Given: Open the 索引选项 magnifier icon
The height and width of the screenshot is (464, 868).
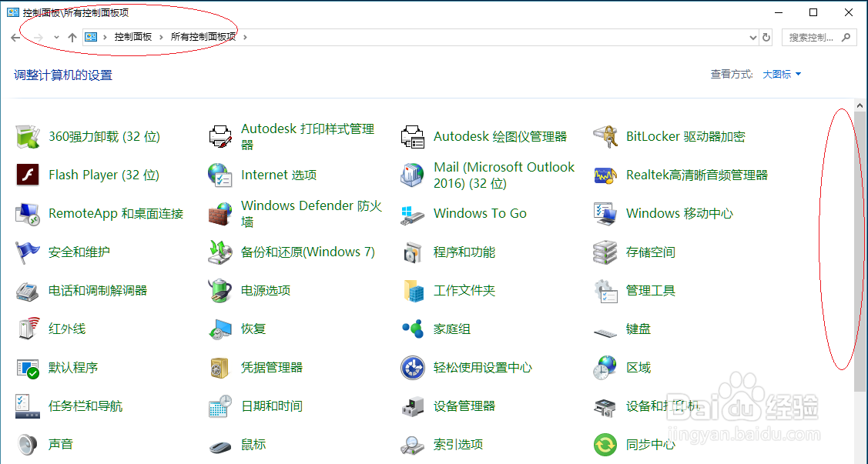Looking at the screenshot, I should (x=413, y=445).
